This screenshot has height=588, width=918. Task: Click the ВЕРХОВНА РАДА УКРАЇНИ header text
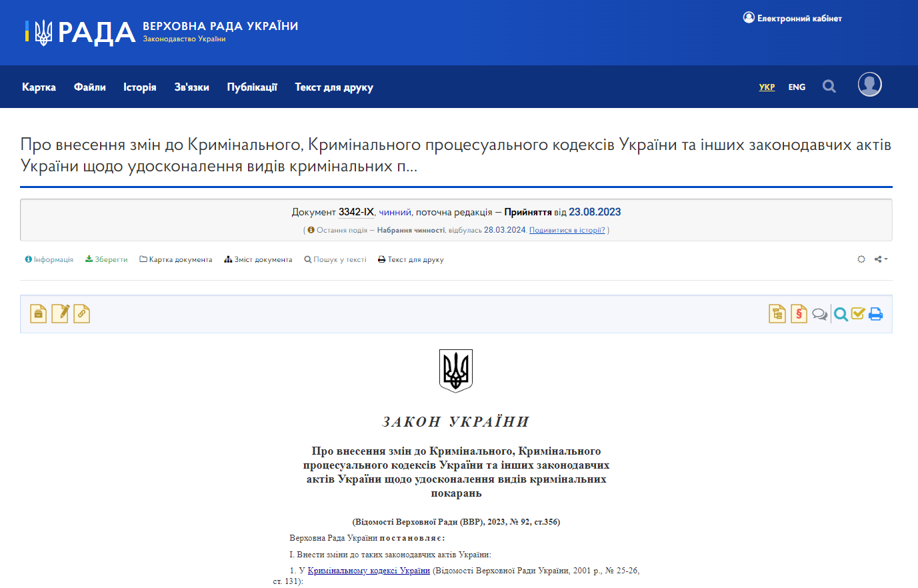[221, 26]
